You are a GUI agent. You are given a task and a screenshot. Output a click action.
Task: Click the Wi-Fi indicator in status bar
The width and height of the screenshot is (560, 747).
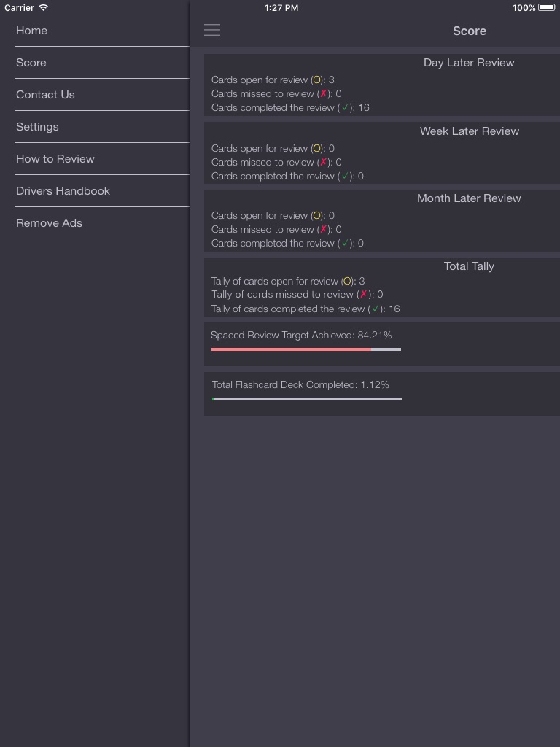point(42,8)
